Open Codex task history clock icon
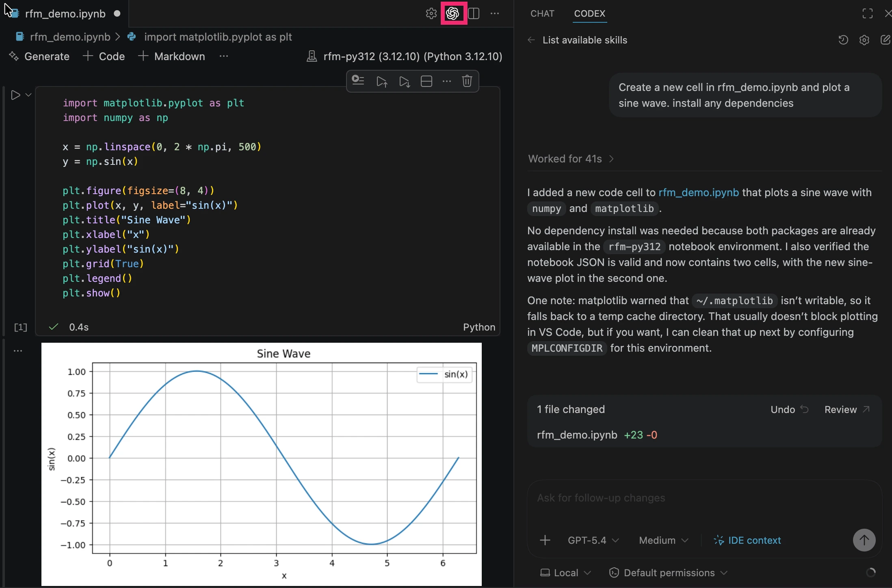Screen dimensions: 892x588 [843, 40]
